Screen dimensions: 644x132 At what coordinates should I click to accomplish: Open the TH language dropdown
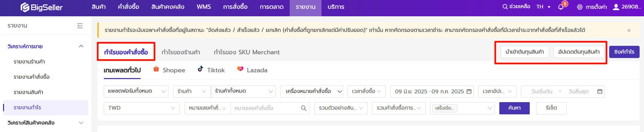544,7
